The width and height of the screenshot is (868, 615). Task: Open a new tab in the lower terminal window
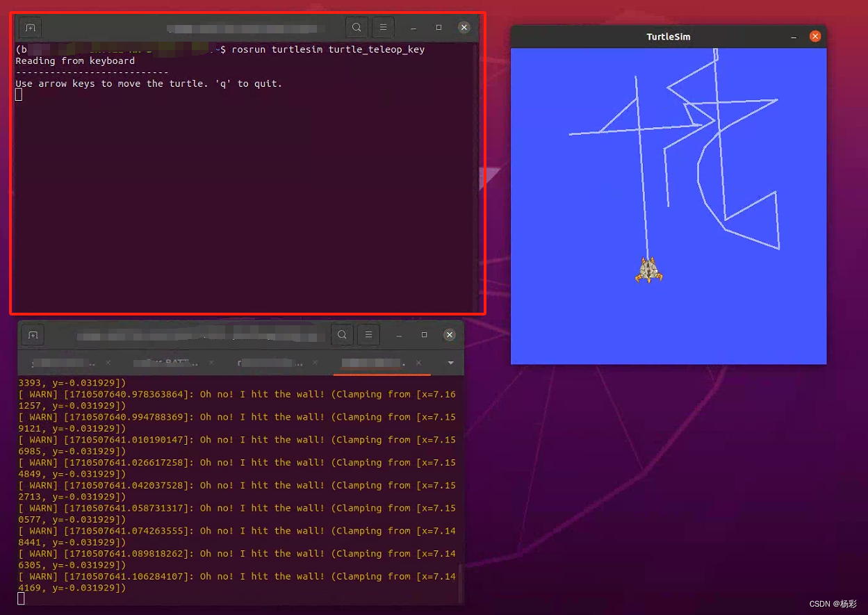tap(33, 335)
